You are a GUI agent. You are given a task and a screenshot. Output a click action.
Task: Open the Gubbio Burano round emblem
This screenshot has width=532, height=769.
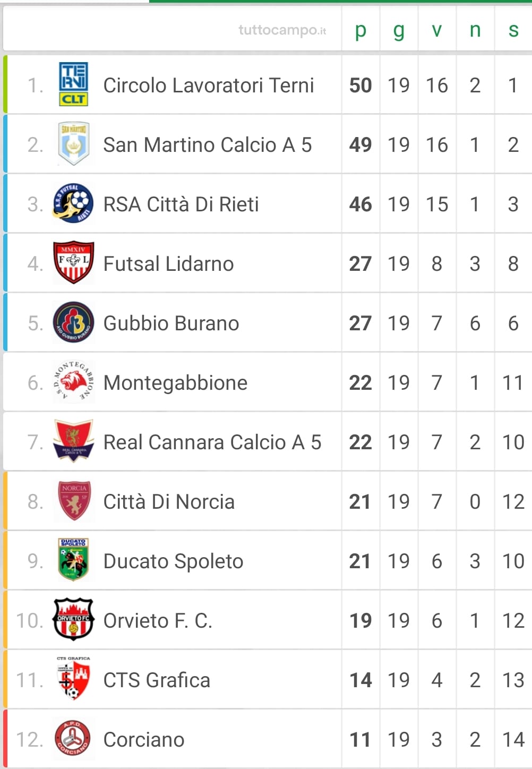(x=73, y=322)
